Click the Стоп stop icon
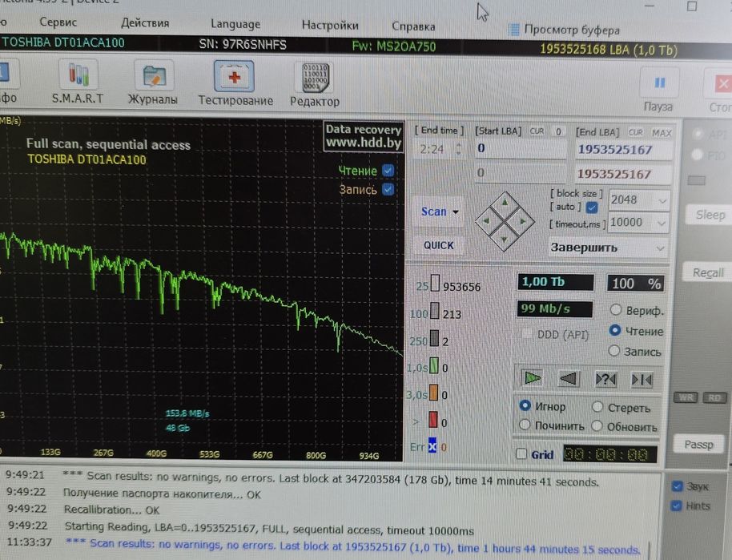732x560 pixels. 722,85
